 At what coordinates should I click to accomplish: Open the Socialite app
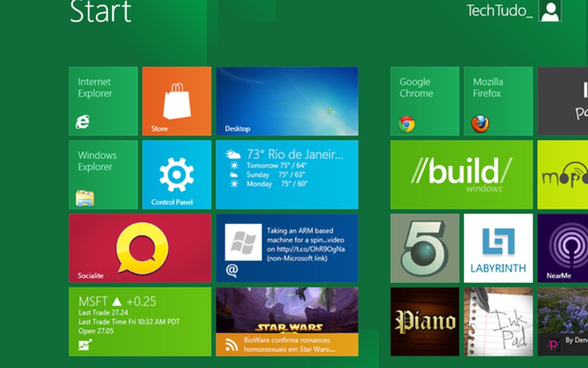139,247
